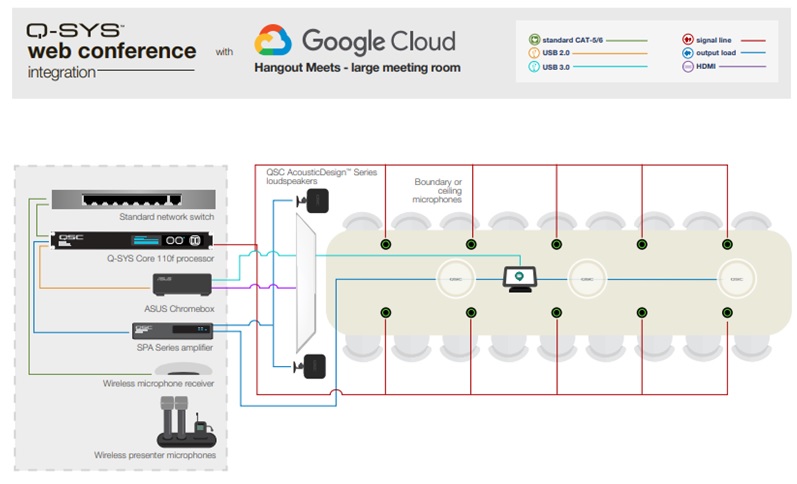Image resolution: width=797 pixels, height=484 pixels.
Task: Click 'QSC AcousticDesign Series loudspeakers' label
Action: click(322, 176)
